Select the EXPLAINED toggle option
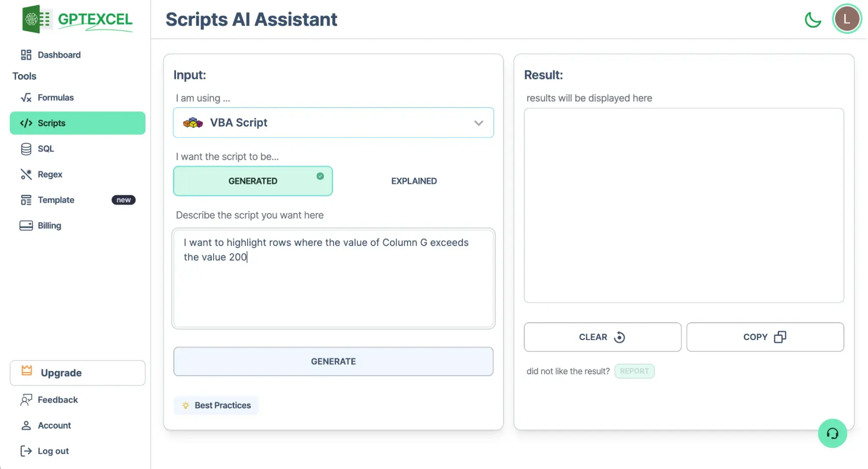This screenshot has height=469, width=868. click(414, 181)
